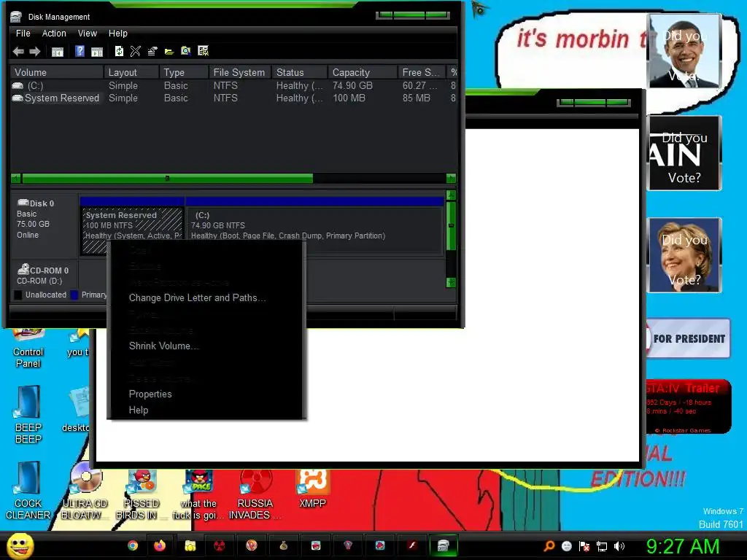Select the System Reserved row in volume list
Screen dimensions: 747x560
(233, 98)
